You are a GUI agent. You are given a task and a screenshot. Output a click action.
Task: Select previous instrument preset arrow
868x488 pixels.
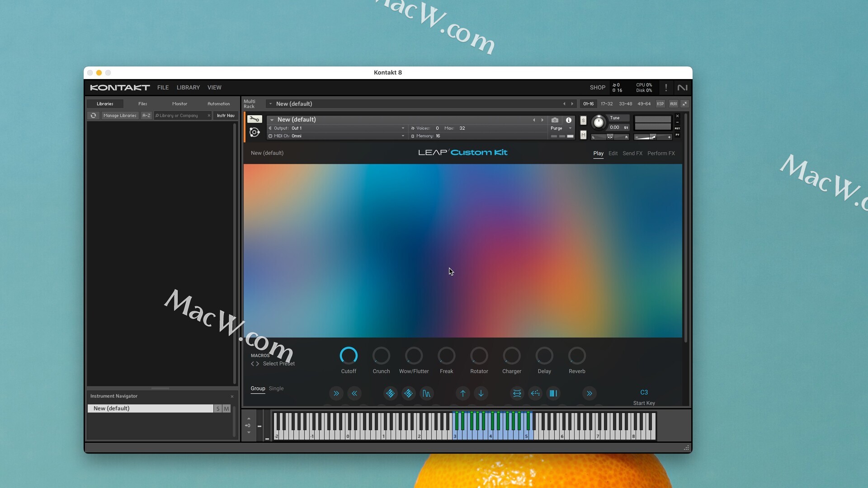coord(534,120)
